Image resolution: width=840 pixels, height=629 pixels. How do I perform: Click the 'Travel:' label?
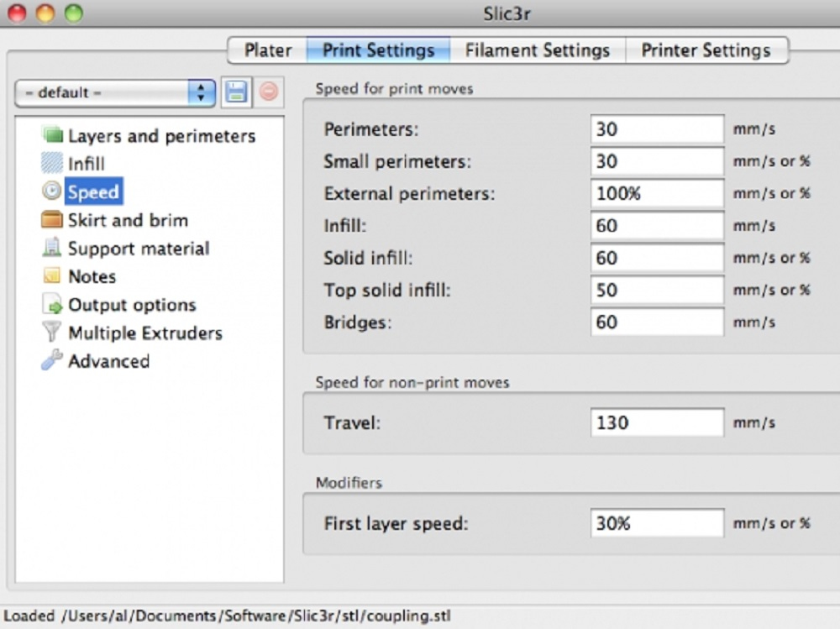click(x=352, y=422)
